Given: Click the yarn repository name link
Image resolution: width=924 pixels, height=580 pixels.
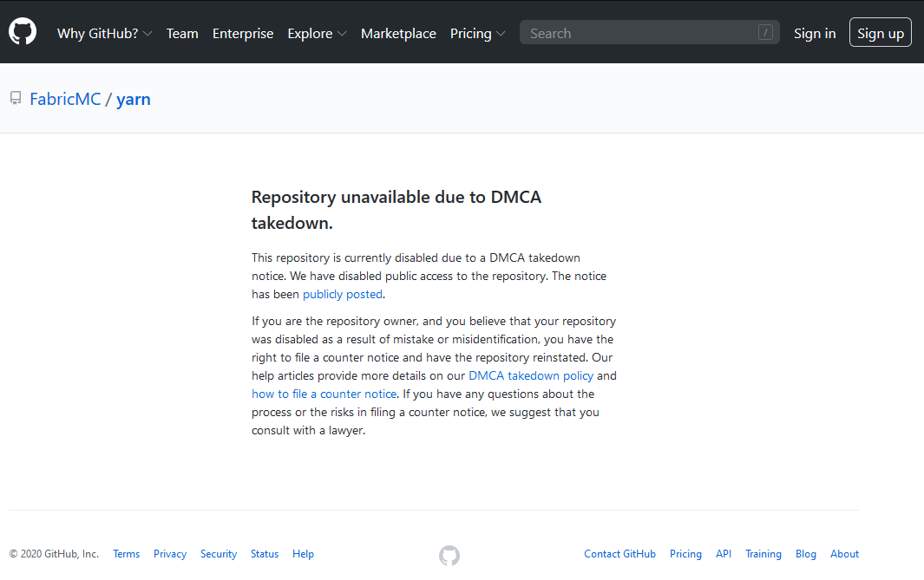Looking at the screenshot, I should point(134,99).
